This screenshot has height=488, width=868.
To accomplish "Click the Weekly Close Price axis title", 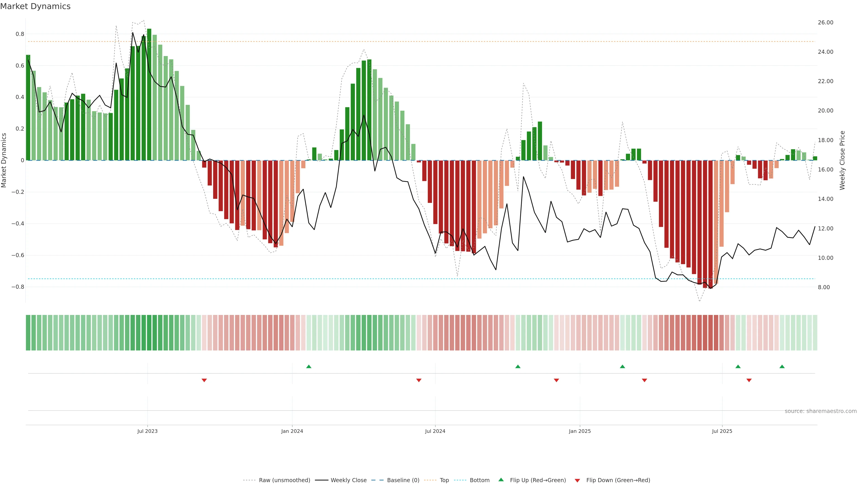I will (x=842, y=160).
